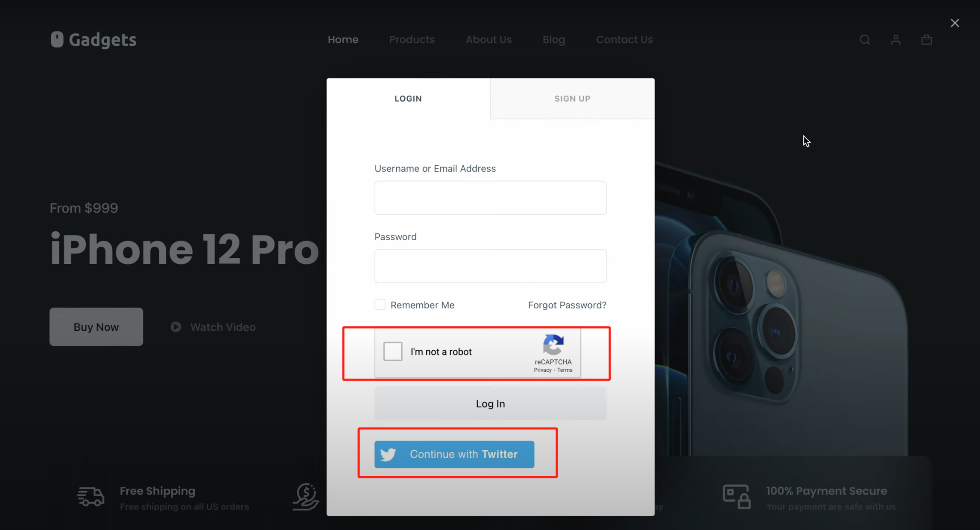Select the LOGIN tab
Viewport: 980px width, 530px height.
[x=408, y=99]
